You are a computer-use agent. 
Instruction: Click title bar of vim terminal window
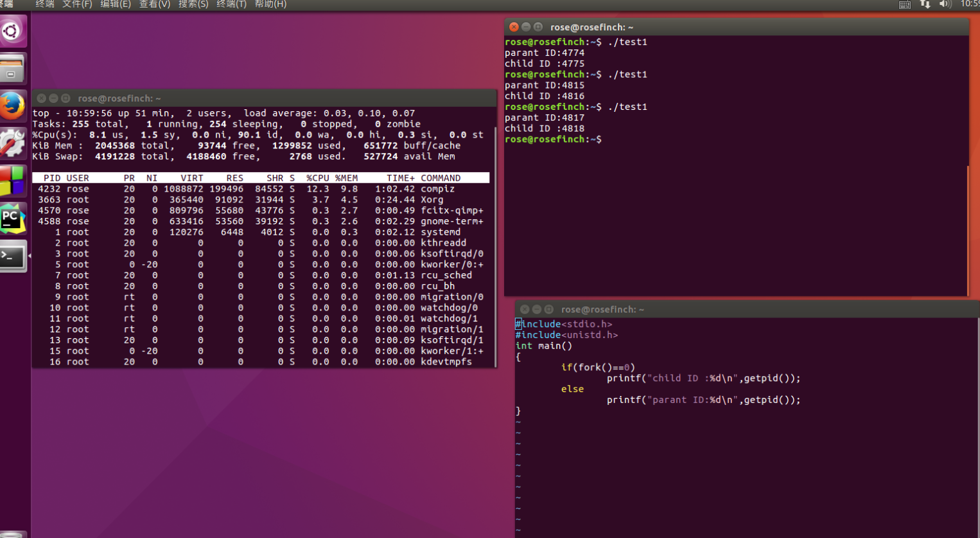[748, 309]
